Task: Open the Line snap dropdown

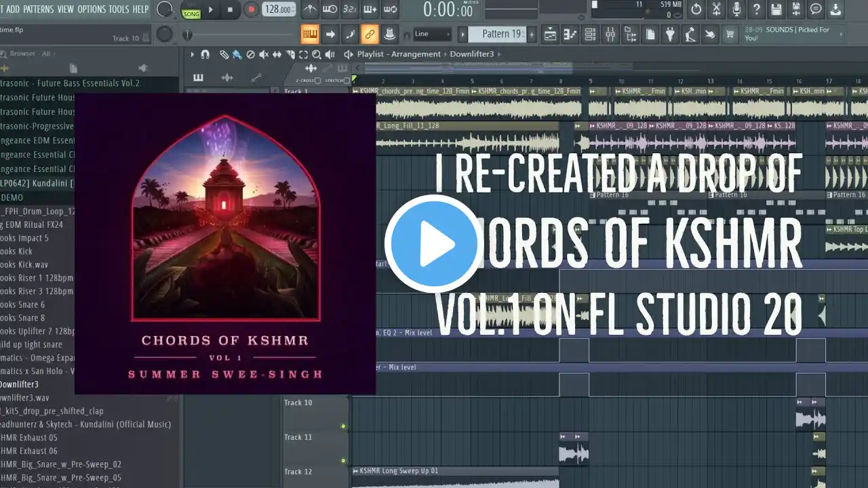Action: [432, 35]
